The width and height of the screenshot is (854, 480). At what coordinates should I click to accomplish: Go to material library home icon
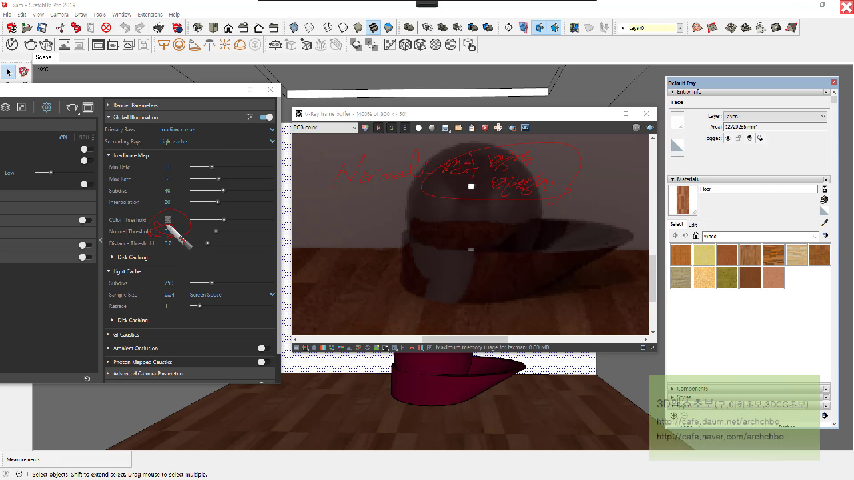click(x=696, y=236)
